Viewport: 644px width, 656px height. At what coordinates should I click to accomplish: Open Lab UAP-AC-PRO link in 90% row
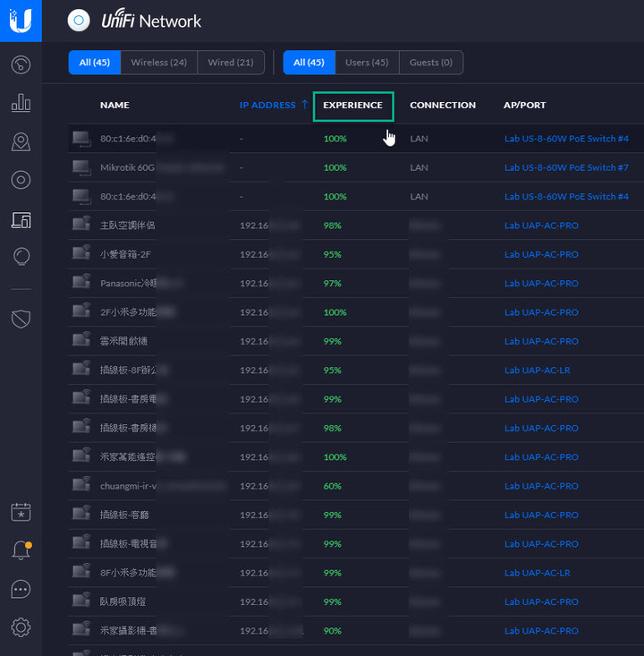541,631
